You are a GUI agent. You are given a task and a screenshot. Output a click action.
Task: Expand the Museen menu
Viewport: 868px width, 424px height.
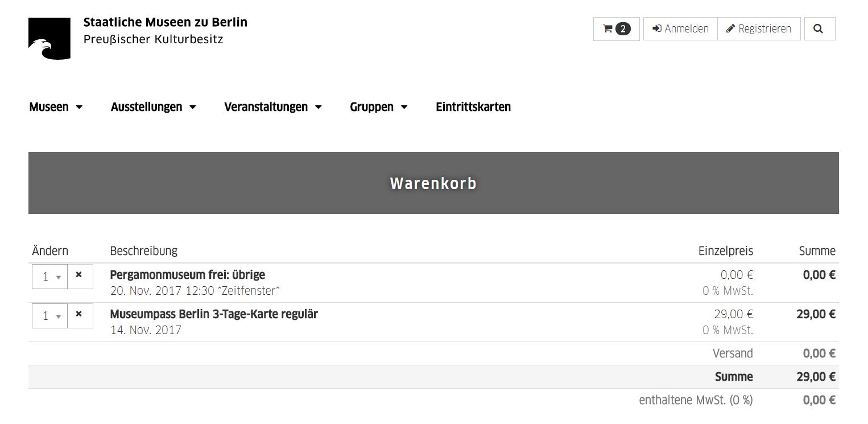point(56,107)
